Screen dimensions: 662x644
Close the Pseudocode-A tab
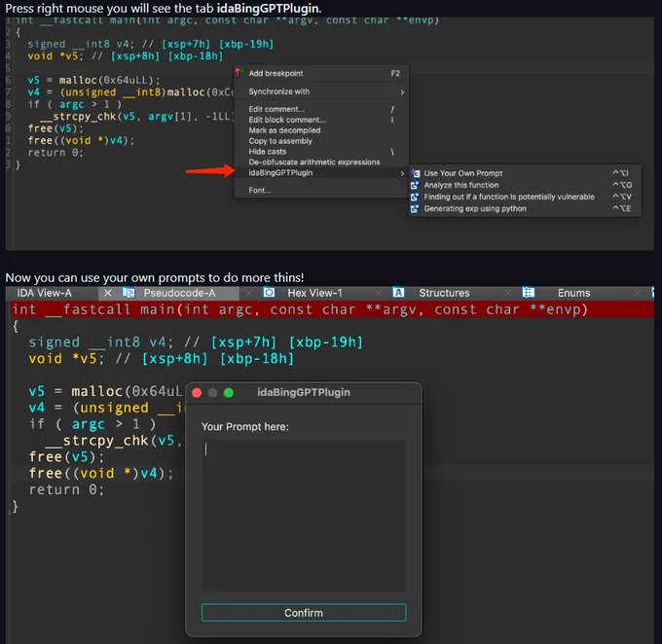[249, 293]
